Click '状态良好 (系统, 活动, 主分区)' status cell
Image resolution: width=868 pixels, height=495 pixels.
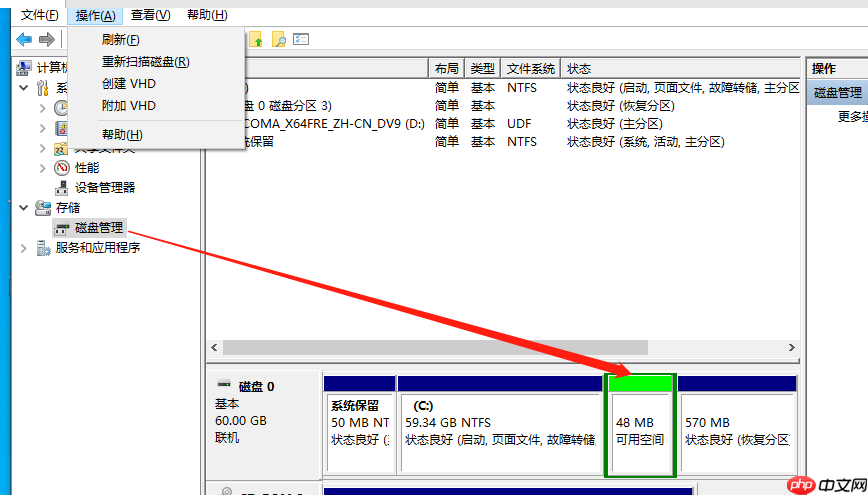tap(645, 142)
